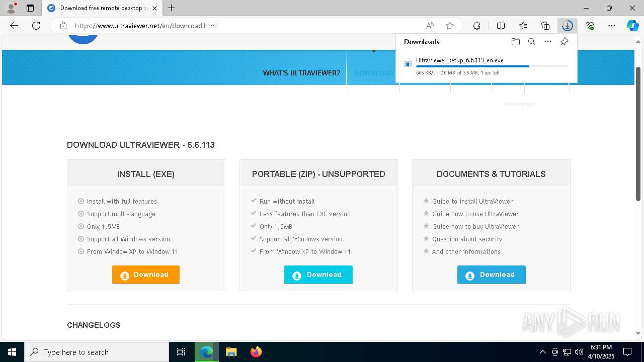The width and height of the screenshot is (644, 362).
Task: Click 'Guide to install UltraViewer' text
Action: point(472,201)
